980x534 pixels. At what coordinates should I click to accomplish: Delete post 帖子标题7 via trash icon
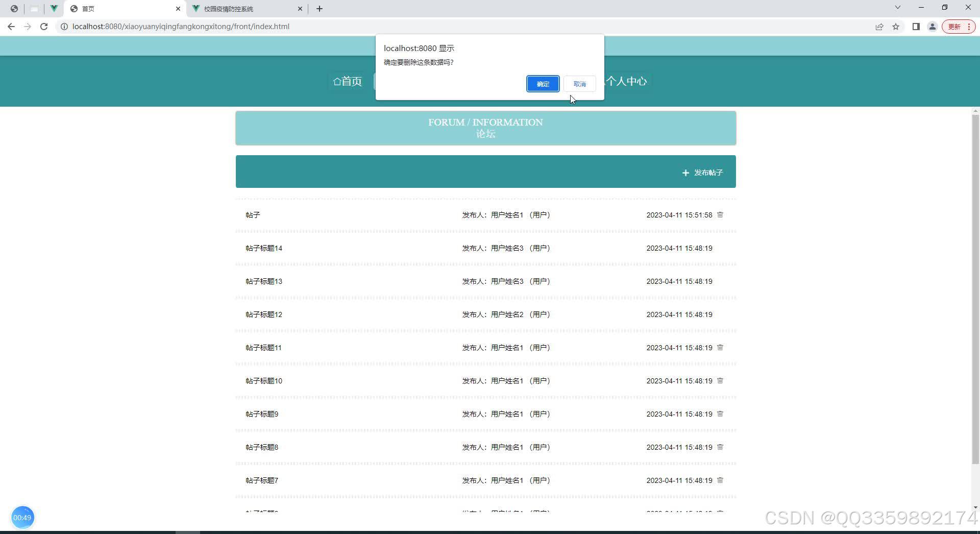tap(720, 480)
